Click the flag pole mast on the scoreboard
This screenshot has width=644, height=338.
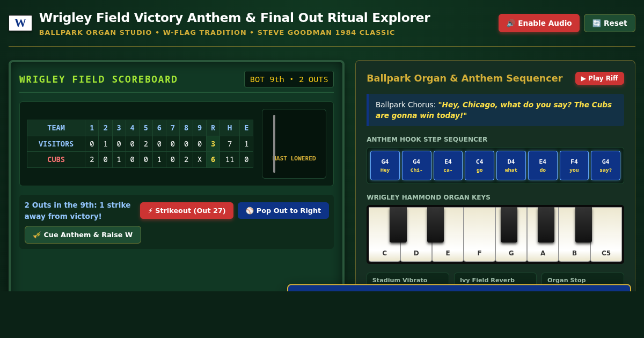[x=274, y=144]
